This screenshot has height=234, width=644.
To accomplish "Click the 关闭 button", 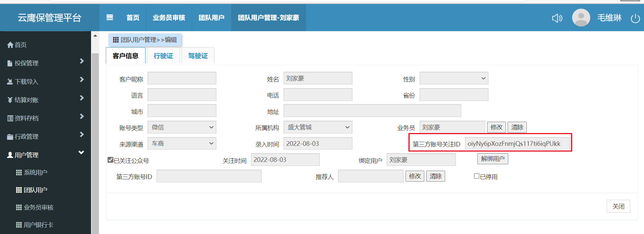I will tap(618, 206).
